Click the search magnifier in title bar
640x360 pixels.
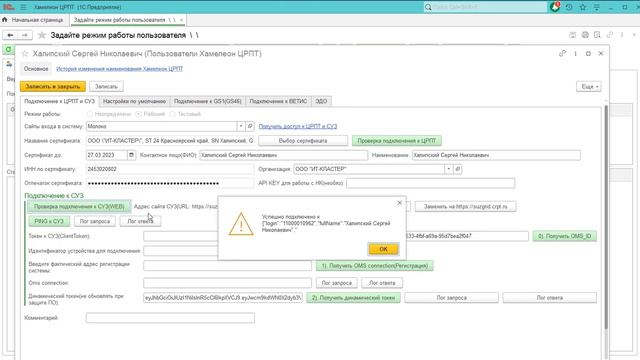(428, 7)
